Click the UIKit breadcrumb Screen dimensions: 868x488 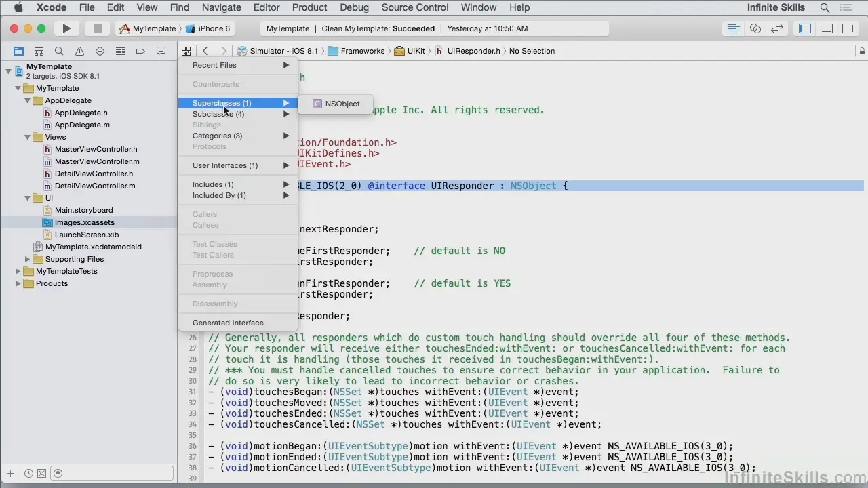pyautogui.click(x=410, y=51)
